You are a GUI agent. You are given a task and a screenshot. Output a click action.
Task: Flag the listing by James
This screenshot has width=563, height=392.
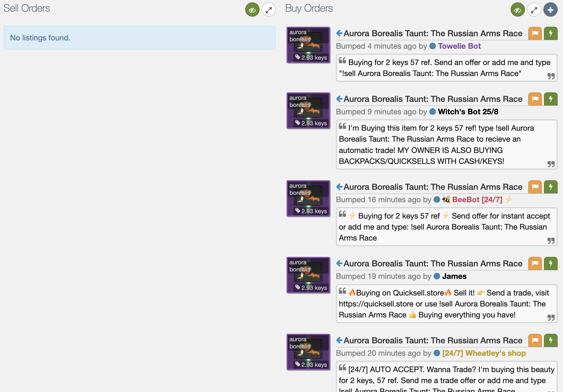tap(535, 263)
